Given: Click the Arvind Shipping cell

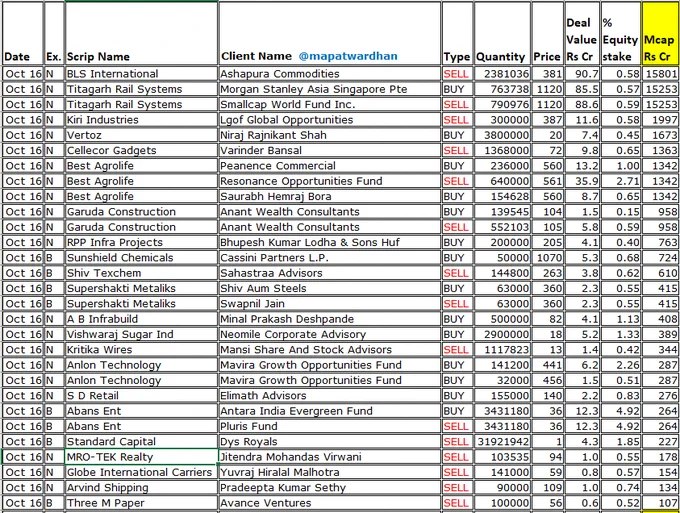Looking at the screenshot, I should pyautogui.click(x=141, y=487).
